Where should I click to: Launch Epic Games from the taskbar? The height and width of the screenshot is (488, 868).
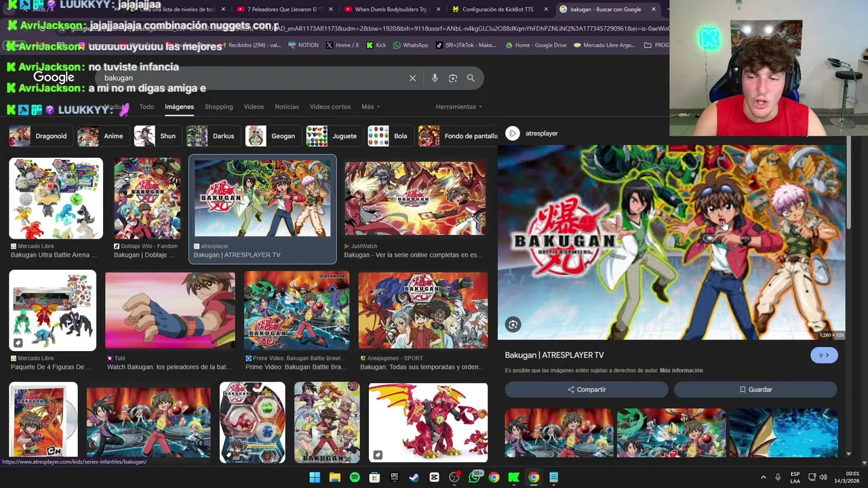(395, 477)
